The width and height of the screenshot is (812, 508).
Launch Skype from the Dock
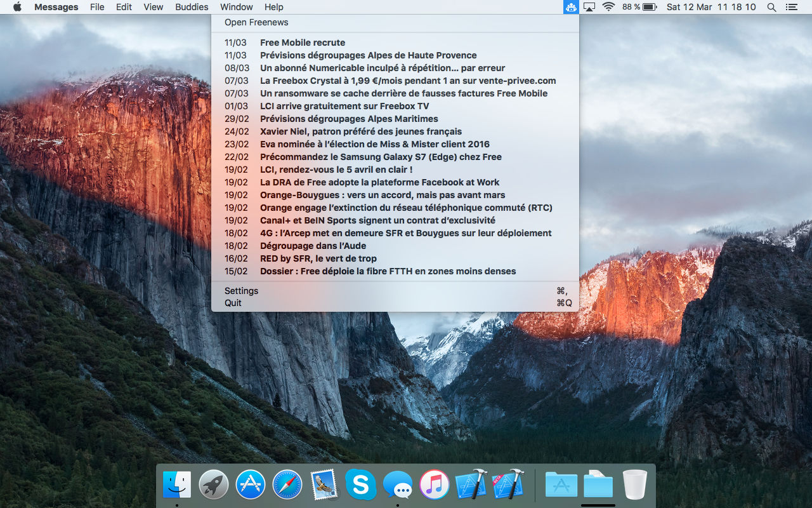[361, 485]
